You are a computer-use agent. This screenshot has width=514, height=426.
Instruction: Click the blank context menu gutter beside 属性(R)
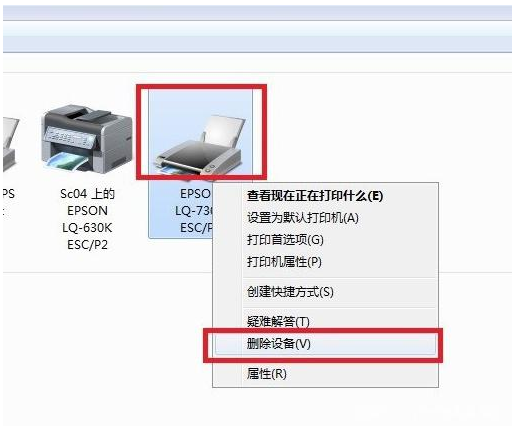[x=228, y=374]
